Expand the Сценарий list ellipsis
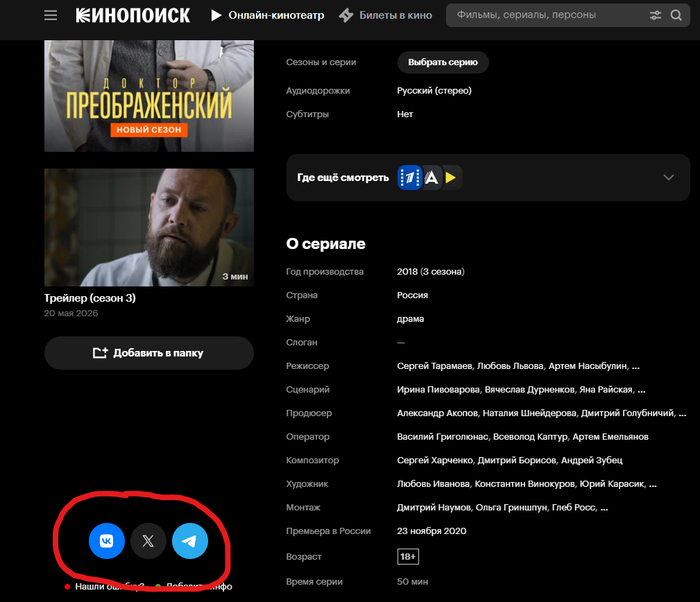 coord(641,391)
